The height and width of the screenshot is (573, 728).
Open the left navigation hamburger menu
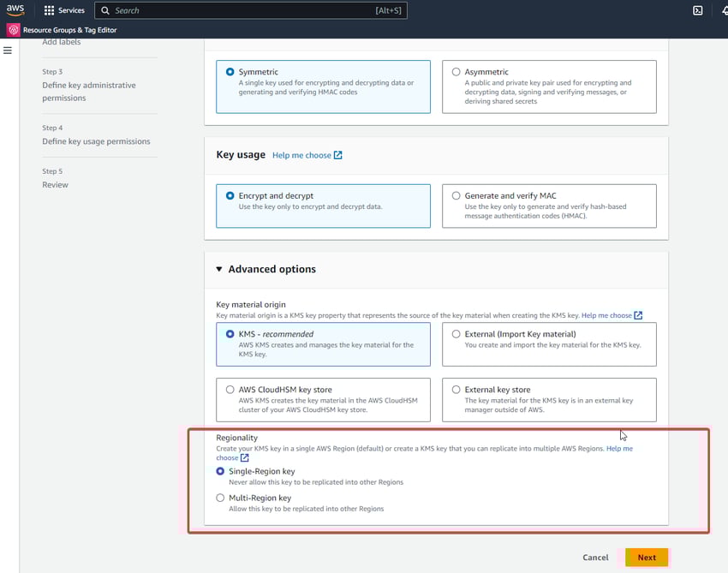8,50
